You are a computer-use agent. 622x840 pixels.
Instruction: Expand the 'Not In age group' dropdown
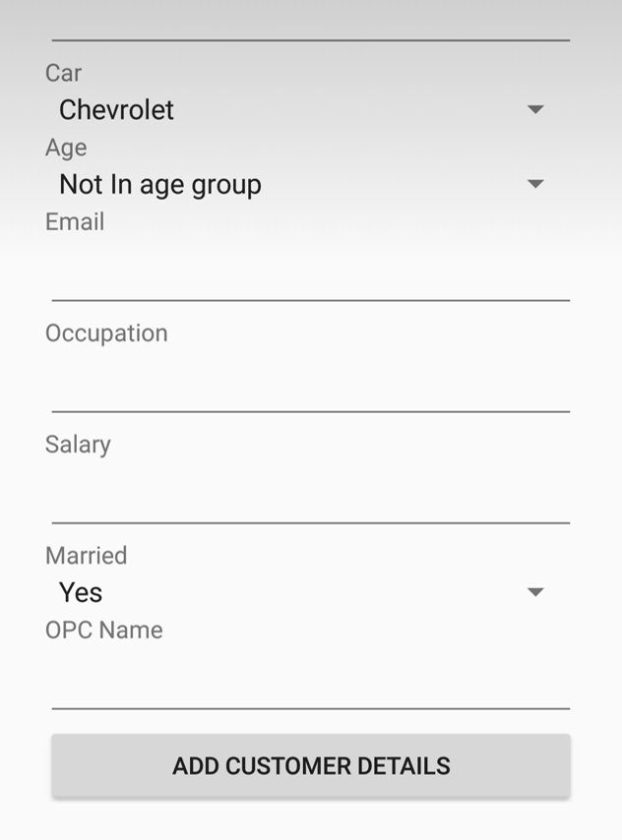295,184
